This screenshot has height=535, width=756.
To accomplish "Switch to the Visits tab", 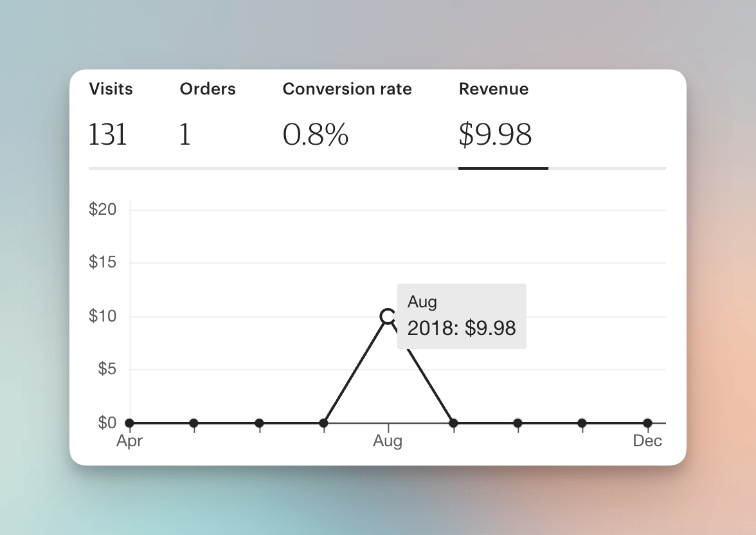I will pyautogui.click(x=111, y=89).
